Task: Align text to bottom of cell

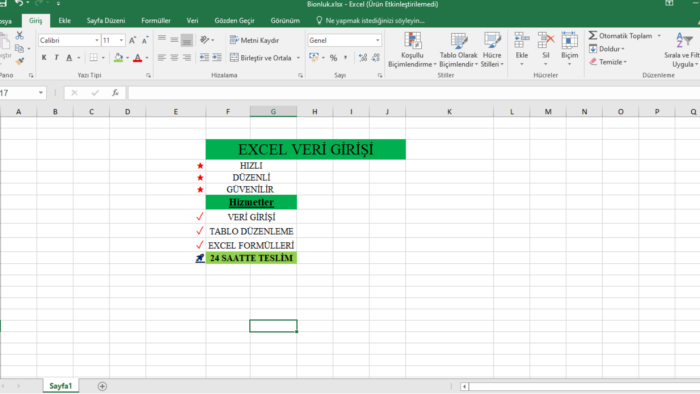Action: [x=187, y=40]
